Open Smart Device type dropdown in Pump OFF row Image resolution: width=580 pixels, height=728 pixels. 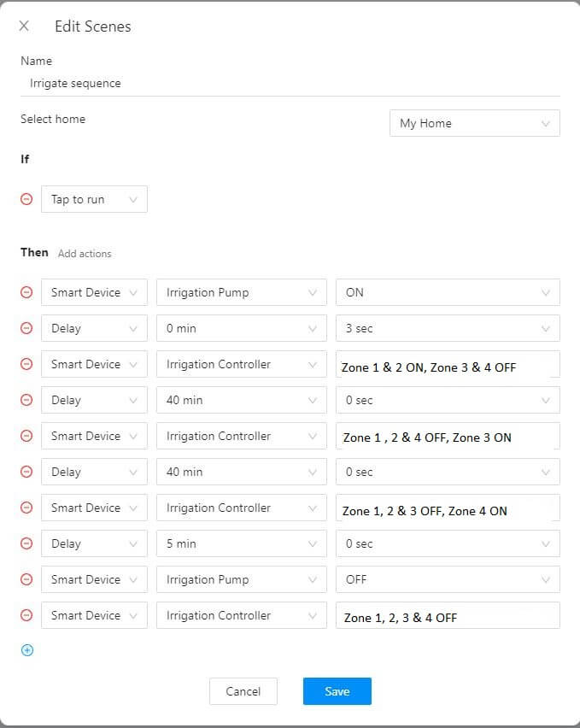pos(94,579)
